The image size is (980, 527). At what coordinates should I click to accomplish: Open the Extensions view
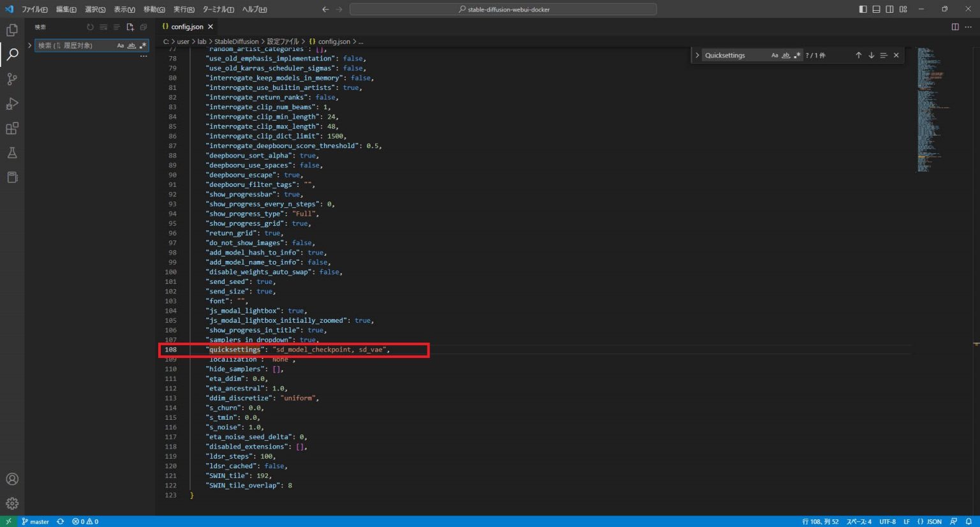(x=11, y=128)
